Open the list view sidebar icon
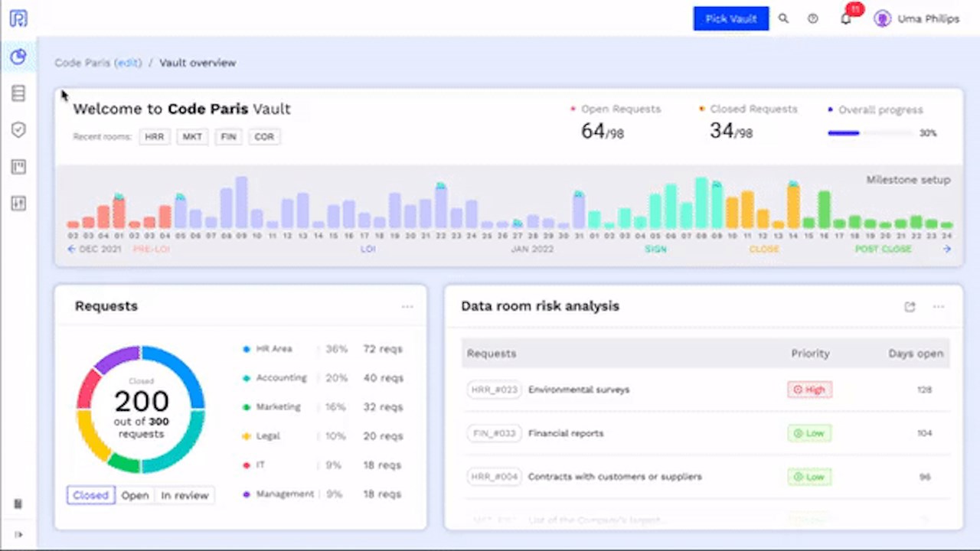 [x=18, y=93]
